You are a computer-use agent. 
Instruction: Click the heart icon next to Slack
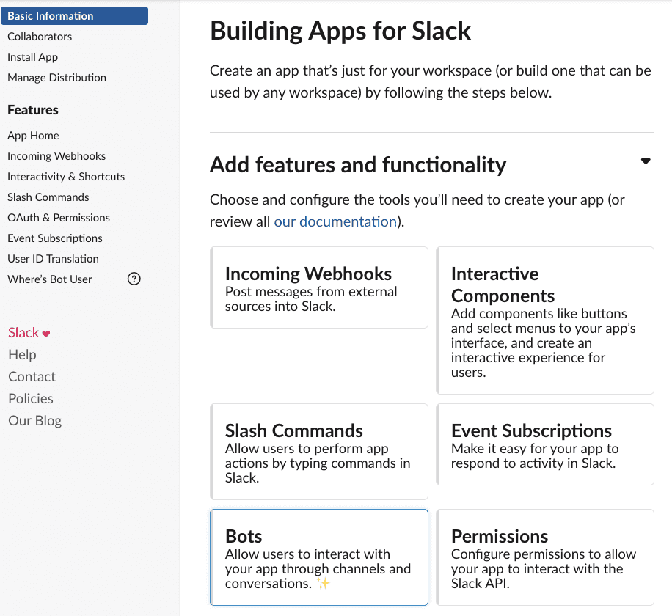coord(45,332)
